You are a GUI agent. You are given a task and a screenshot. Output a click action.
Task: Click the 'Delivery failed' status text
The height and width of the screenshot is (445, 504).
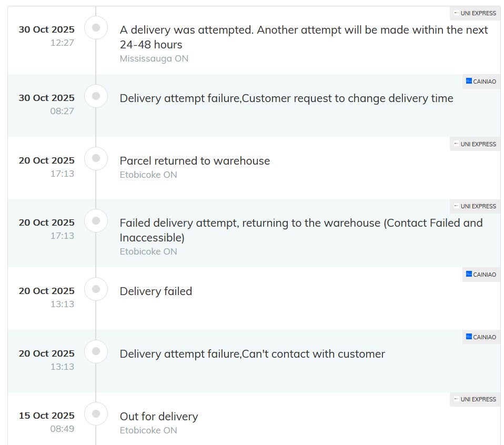156,291
